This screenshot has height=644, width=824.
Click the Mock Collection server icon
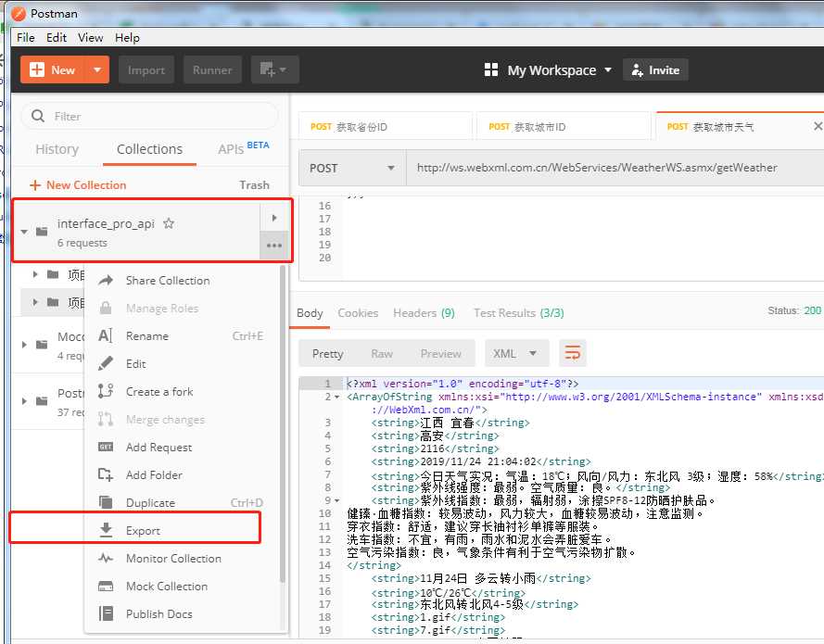tap(106, 587)
